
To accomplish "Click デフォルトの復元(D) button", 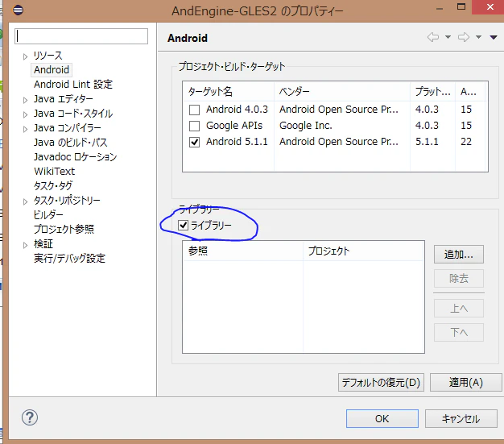I will [x=381, y=383].
